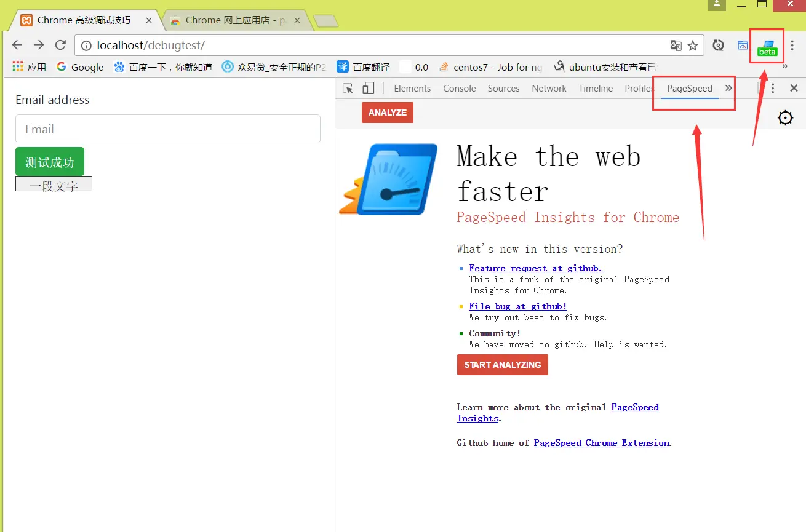Switch to the Elements tab

tap(412, 89)
